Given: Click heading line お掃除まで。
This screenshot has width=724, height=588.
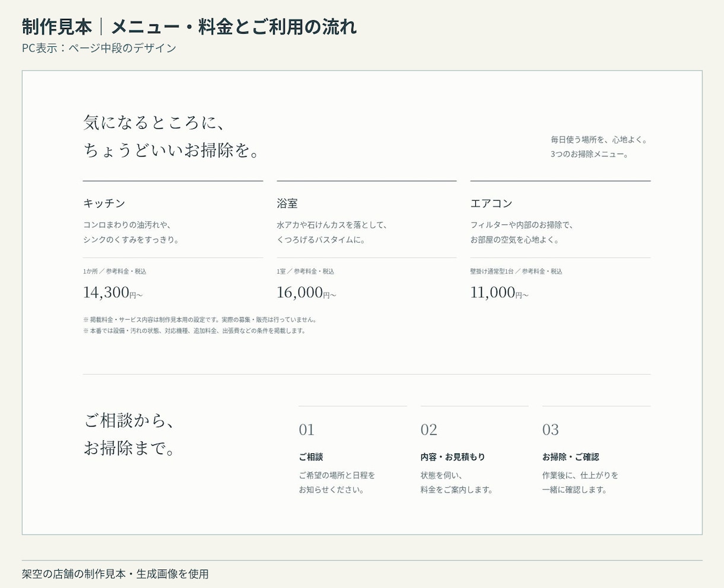Looking at the screenshot, I should click(x=129, y=447).
